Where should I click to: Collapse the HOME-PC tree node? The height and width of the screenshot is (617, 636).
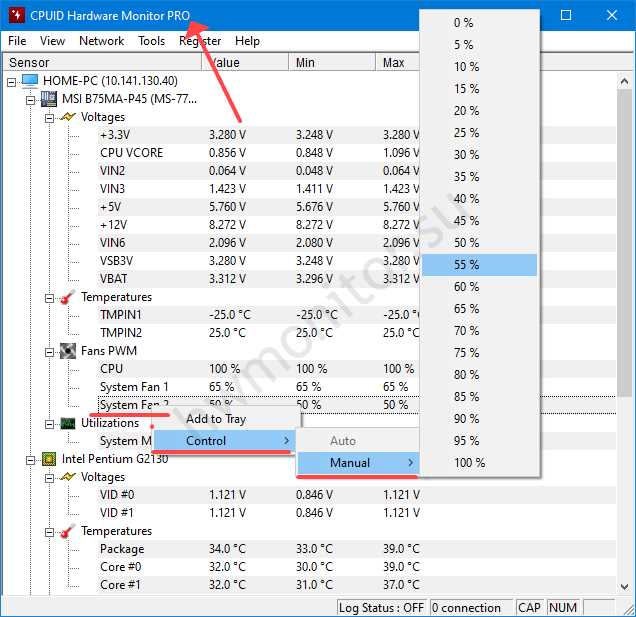12,82
